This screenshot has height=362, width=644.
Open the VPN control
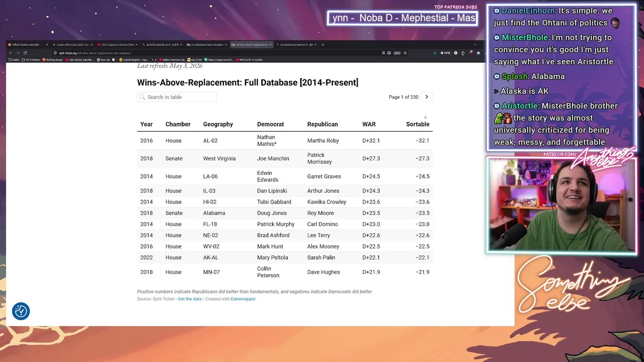tap(446, 53)
